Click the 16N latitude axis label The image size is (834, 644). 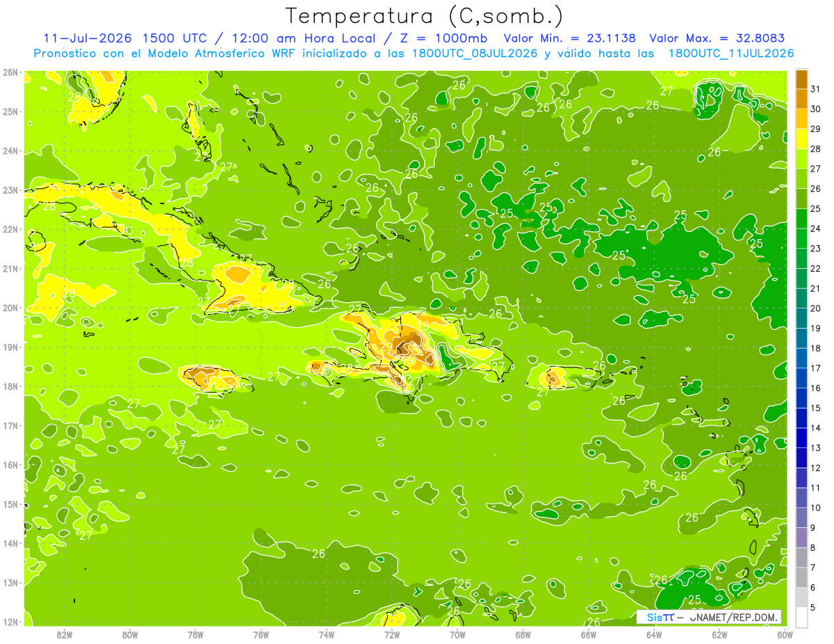coord(10,465)
